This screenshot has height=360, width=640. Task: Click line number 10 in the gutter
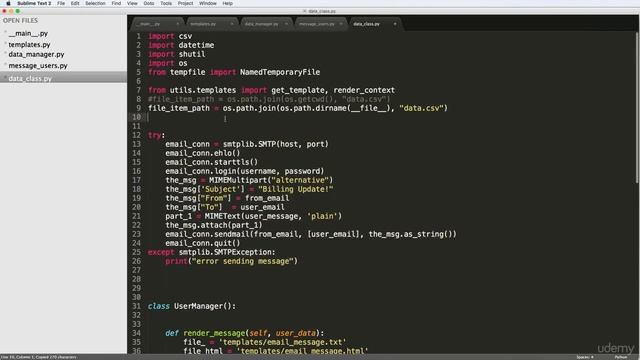136,117
